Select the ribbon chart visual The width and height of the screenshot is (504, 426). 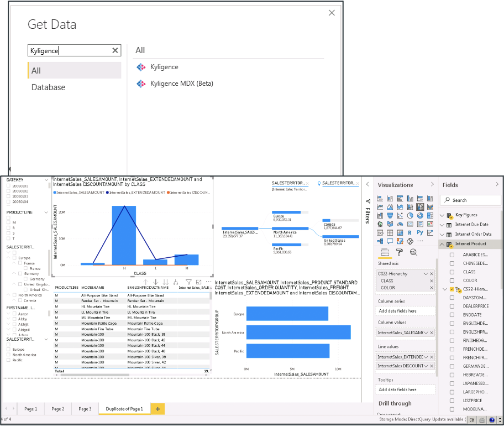(x=430, y=207)
